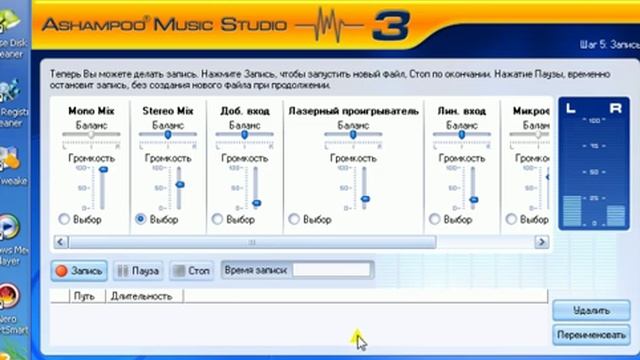640x360 pixels.
Task: Start recording with the Запись button
Action: click(79, 271)
